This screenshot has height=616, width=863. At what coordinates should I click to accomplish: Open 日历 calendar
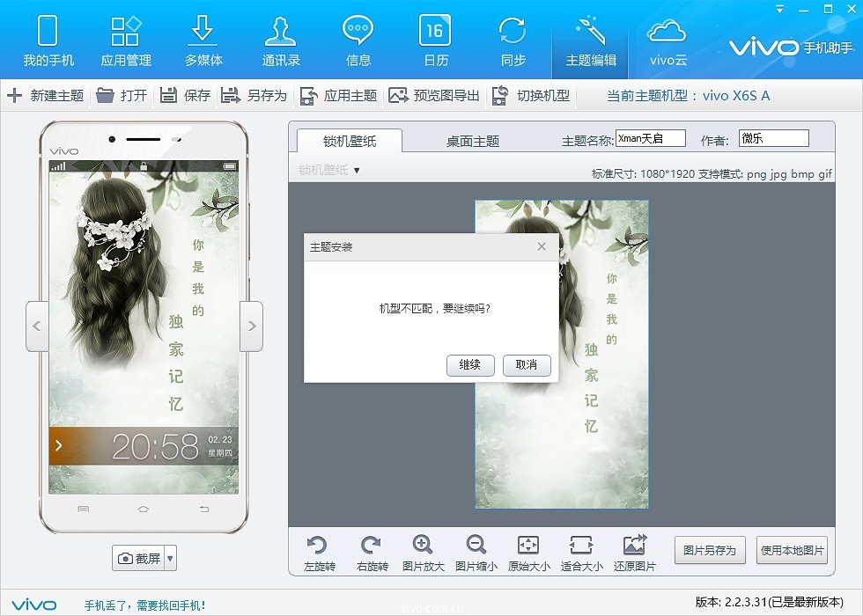(x=435, y=42)
